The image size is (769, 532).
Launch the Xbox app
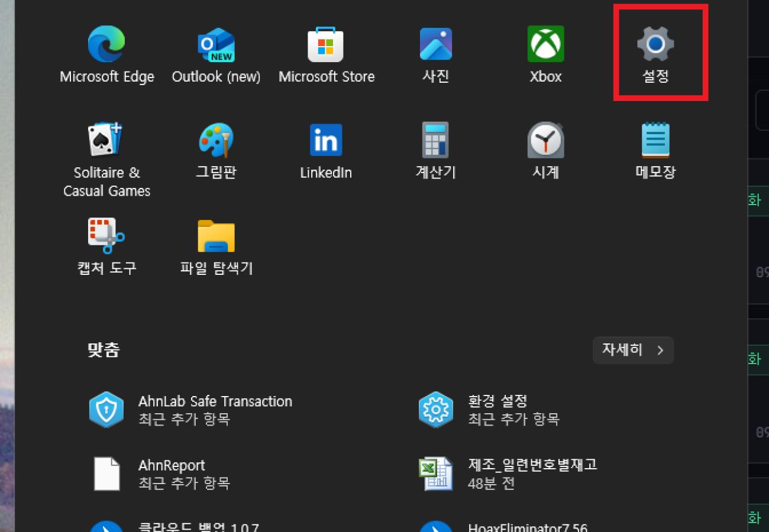click(545, 56)
